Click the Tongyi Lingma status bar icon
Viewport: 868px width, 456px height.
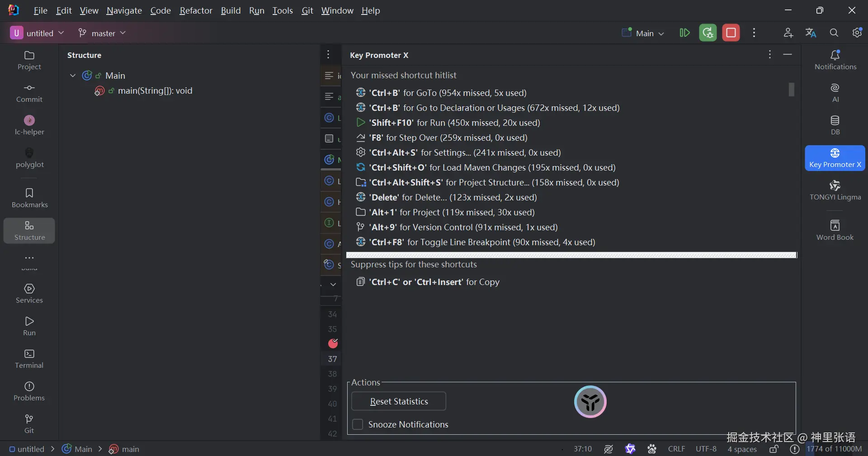coord(630,449)
